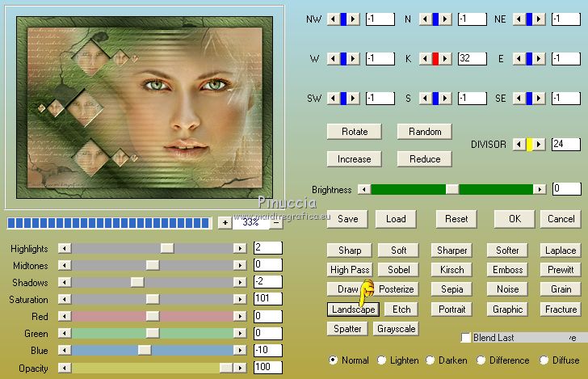The height and width of the screenshot is (379, 588).
Task: Click the Rotate button
Action: click(355, 132)
